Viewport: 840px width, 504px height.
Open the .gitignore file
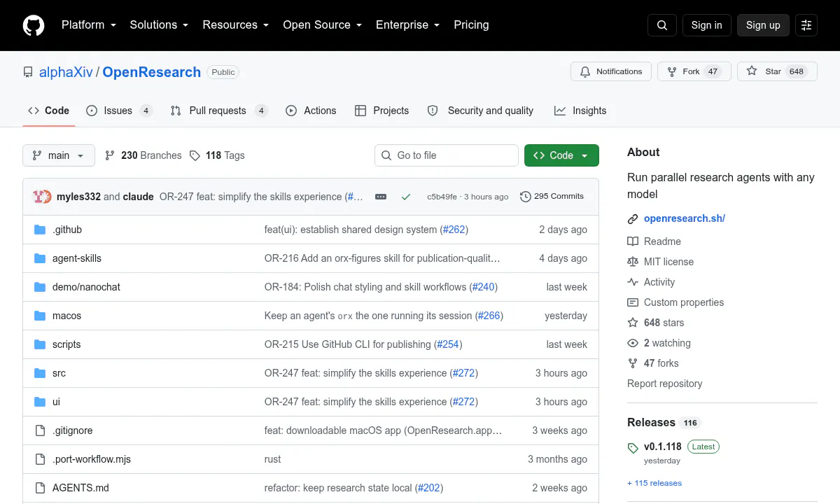[x=73, y=430]
